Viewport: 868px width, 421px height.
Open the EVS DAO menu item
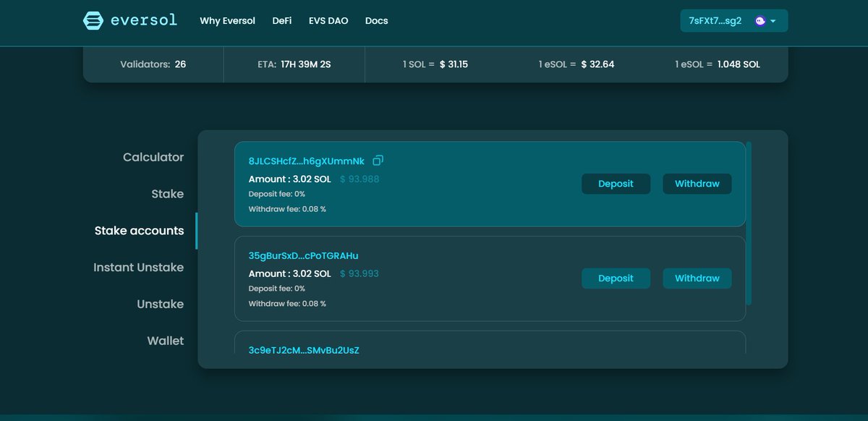(x=328, y=21)
